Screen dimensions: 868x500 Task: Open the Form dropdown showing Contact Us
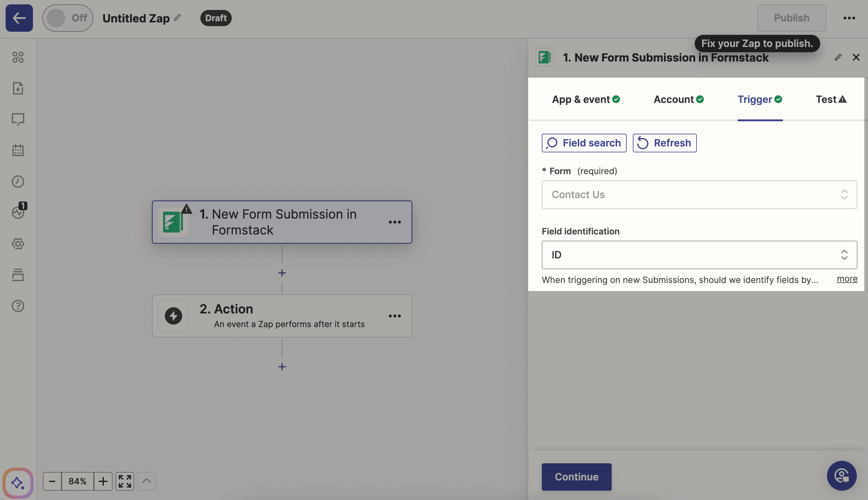(x=699, y=195)
